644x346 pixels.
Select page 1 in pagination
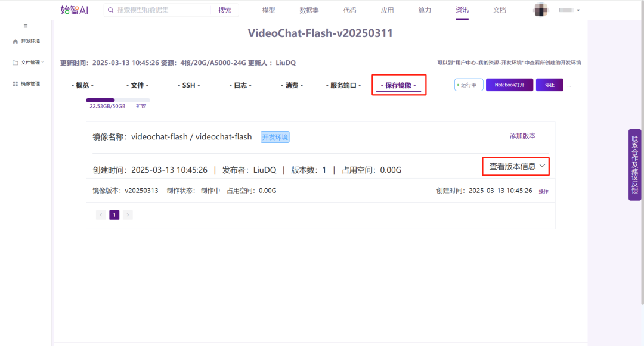114,215
